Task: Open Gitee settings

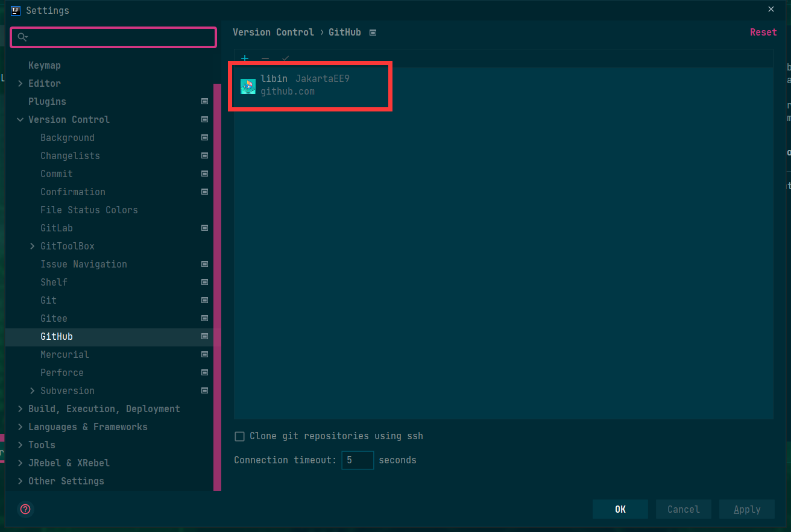Action: pos(54,318)
